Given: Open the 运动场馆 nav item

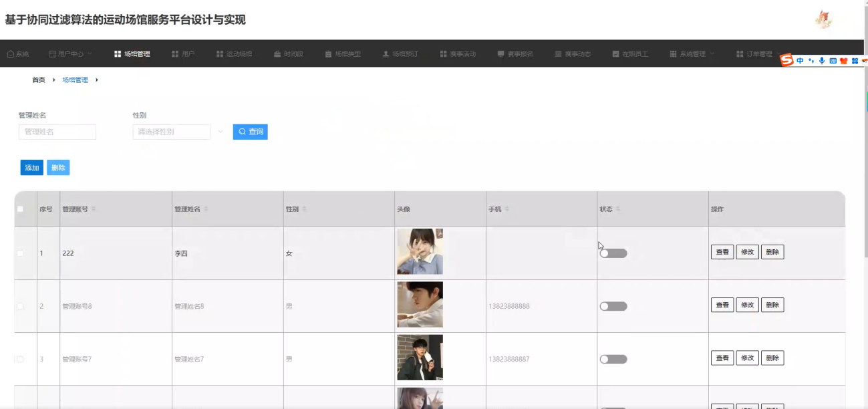Looking at the screenshot, I should (x=234, y=54).
